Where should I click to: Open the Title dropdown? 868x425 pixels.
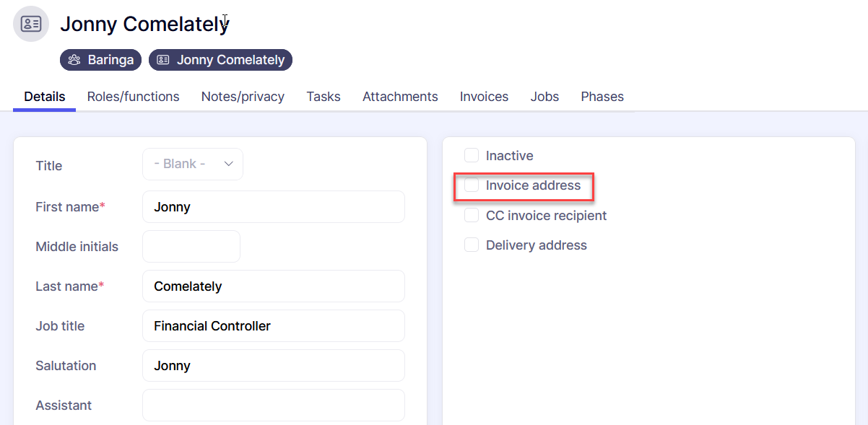click(x=192, y=165)
